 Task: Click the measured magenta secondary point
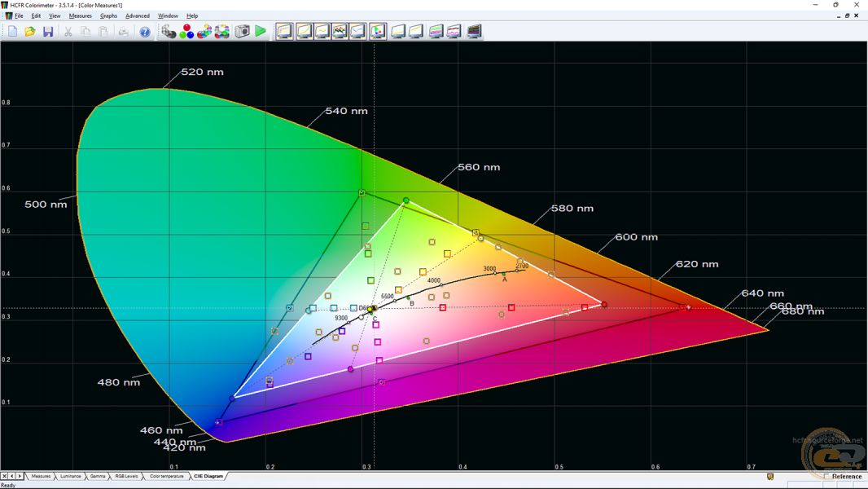pyautogui.click(x=350, y=369)
